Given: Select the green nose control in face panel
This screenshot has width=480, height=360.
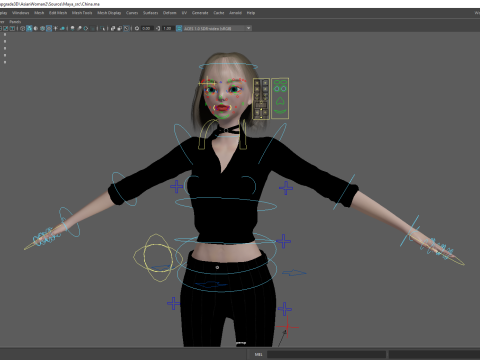Looking at the screenshot, I should pos(280,101).
